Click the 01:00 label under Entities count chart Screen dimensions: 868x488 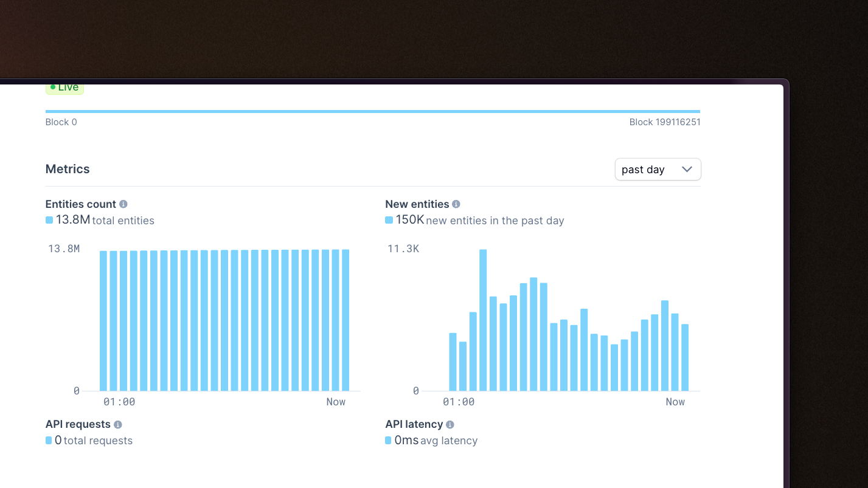click(119, 402)
